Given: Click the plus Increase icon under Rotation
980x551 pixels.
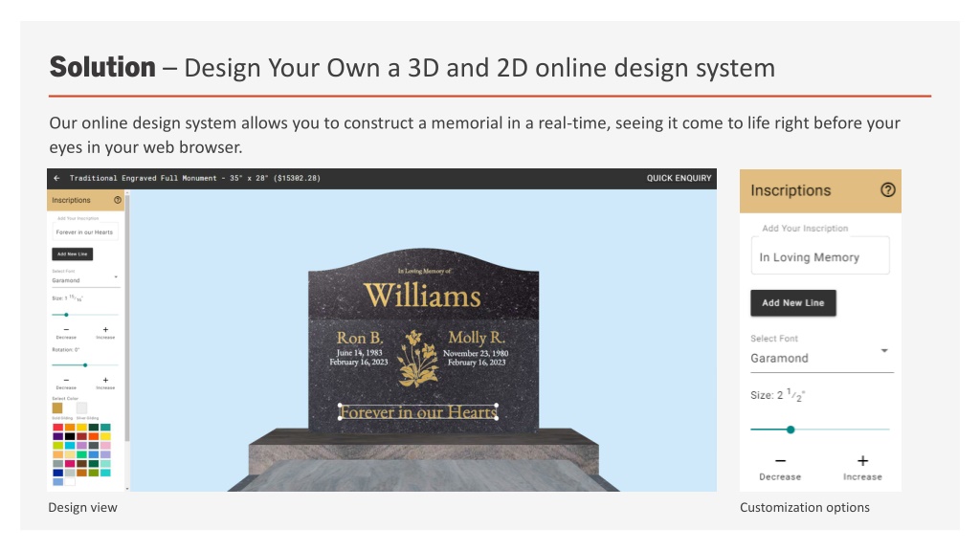Looking at the screenshot, I should coord(105,380).
